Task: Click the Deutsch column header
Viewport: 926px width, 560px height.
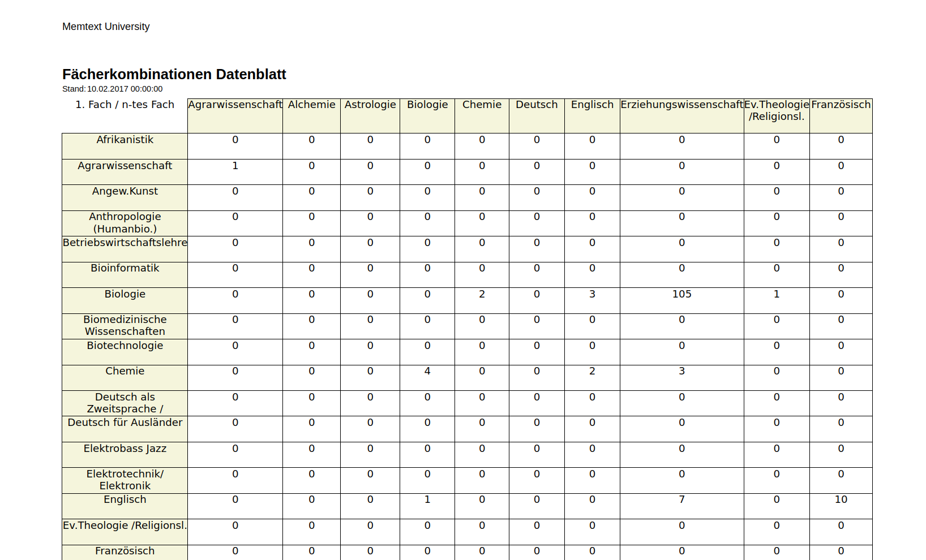Action: point(537,105)
